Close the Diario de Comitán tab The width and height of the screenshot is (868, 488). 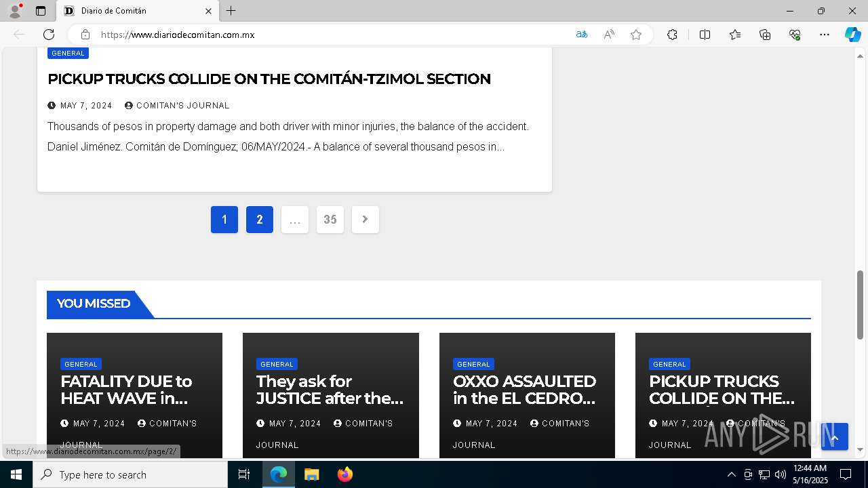tap(208, 11)
